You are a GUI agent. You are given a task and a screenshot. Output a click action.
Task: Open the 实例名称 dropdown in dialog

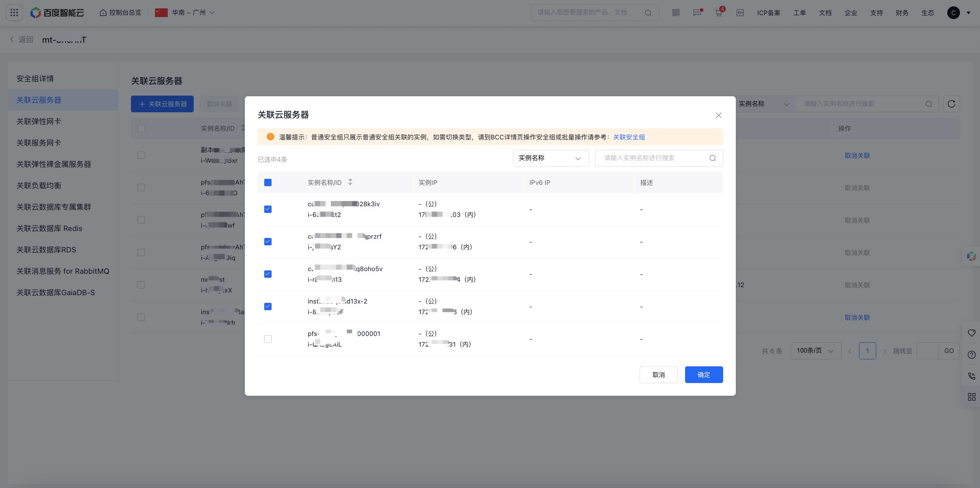point(551,158)
